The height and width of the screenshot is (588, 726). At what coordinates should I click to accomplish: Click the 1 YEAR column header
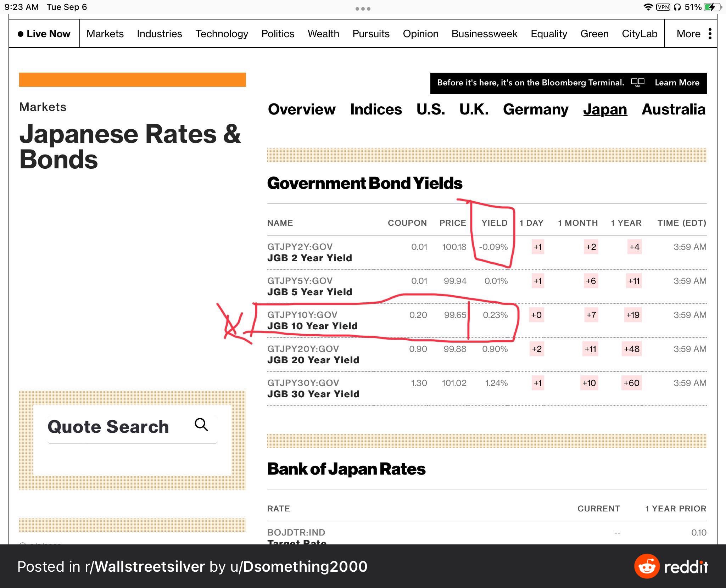(x=626, y=223)
